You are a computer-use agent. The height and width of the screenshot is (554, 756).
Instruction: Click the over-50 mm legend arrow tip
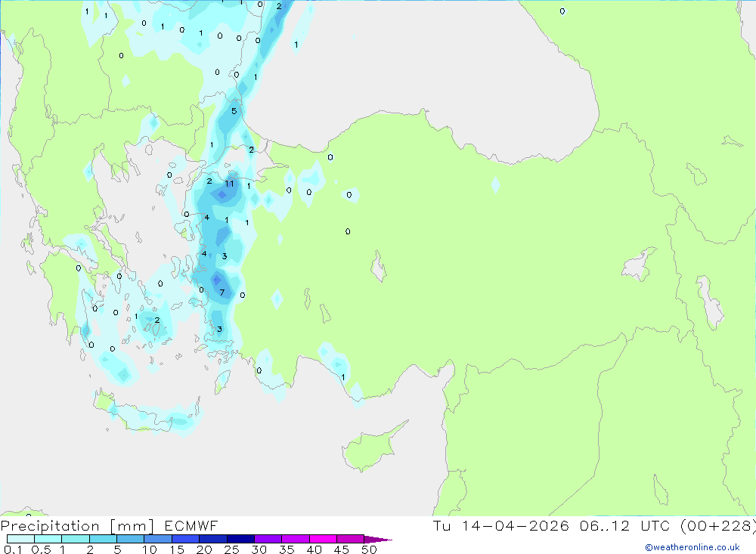pos(379,540)
